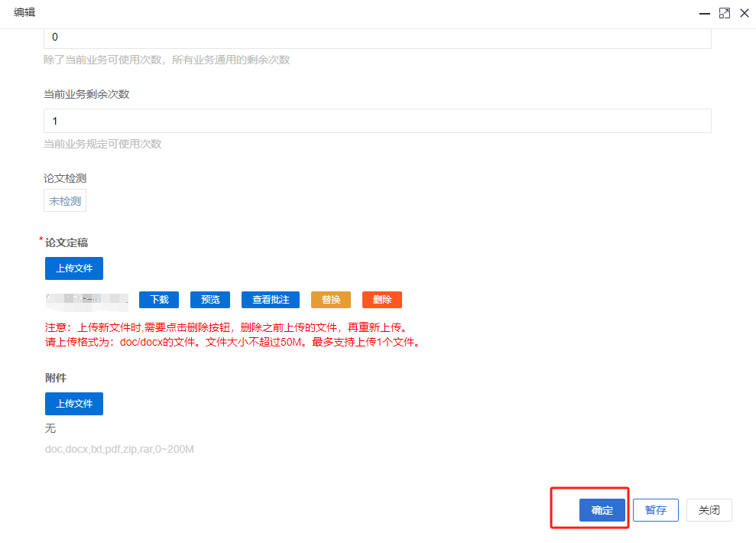The width and height of the screenshot is (756, 543).
Task: Open annotations via 查看批注
Action: (271, 300)
